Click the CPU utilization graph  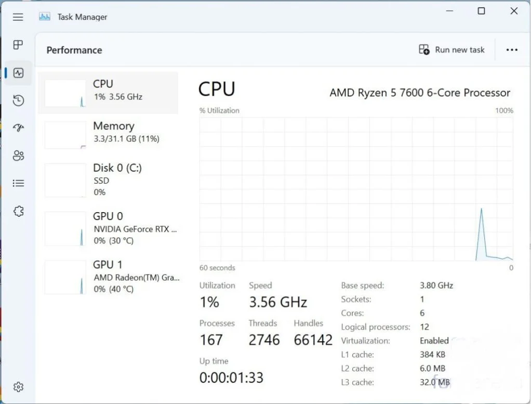pos(356,189)
